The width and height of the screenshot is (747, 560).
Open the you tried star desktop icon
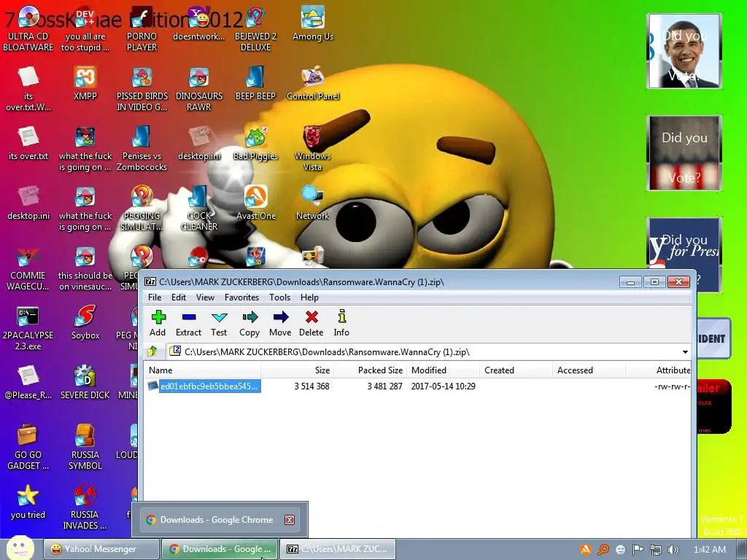pos(28,502)
